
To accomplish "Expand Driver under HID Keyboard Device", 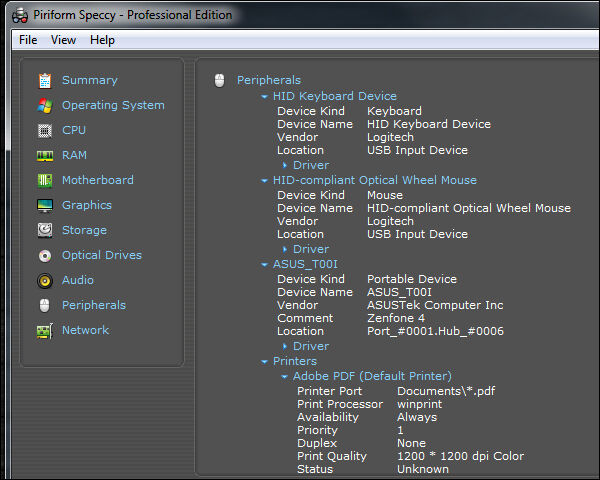I will pos(285,165).
